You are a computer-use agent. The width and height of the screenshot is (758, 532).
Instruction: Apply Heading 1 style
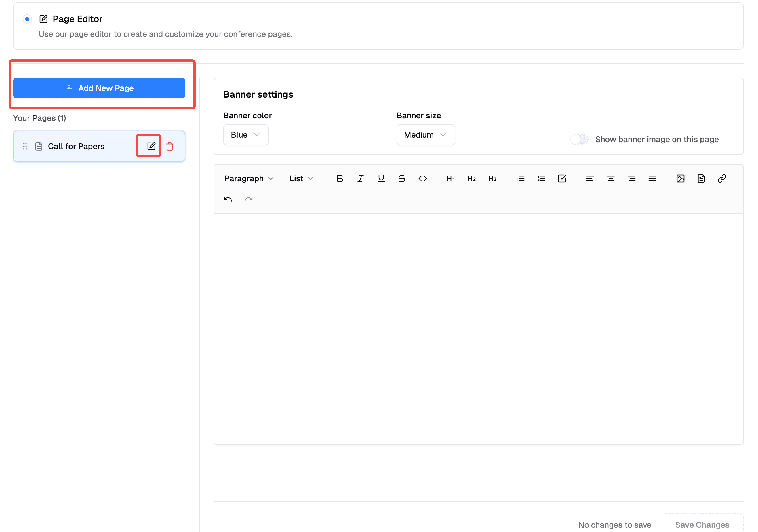(x=451, y=178)
